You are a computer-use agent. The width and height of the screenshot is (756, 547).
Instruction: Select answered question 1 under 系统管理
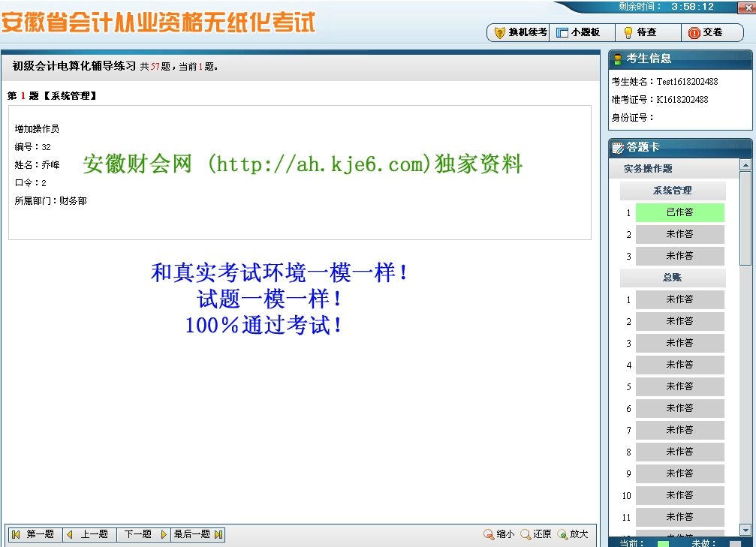(x=679, y=212)
